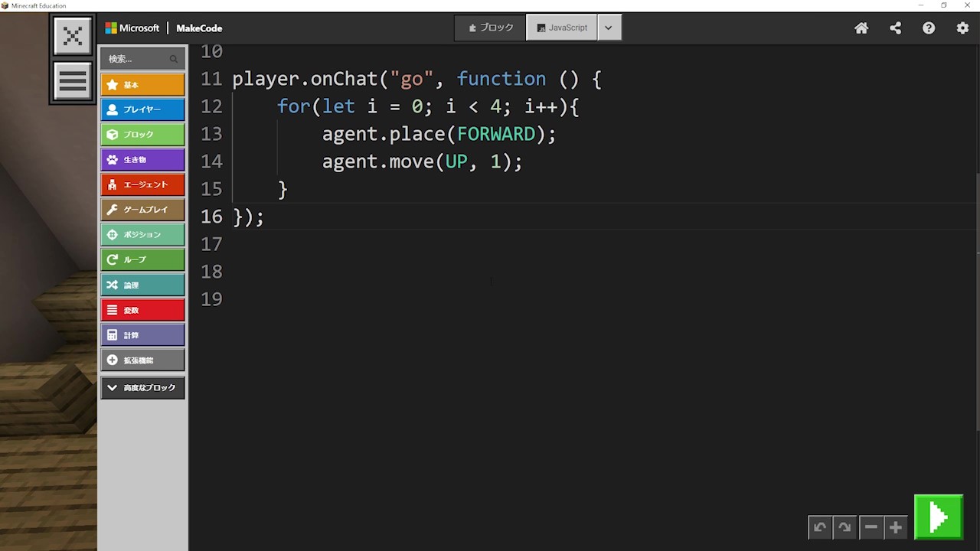Image resolution: width=980 pixels, height=551 pixels.
Task: Open the language dropdown next to JavaScript
Action: coord(609,28)
